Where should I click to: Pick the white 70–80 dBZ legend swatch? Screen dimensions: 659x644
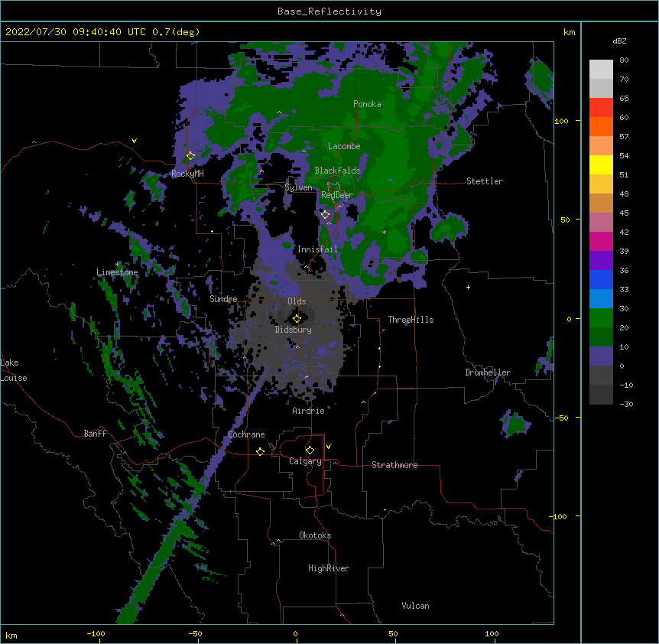[601, 70]
